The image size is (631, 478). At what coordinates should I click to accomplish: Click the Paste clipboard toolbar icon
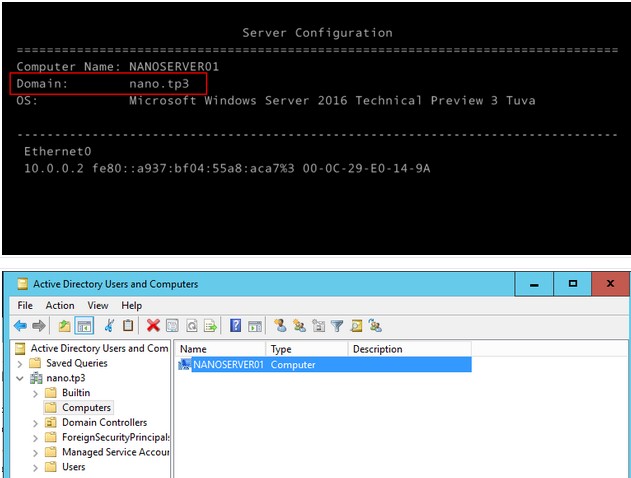(128, 325)
